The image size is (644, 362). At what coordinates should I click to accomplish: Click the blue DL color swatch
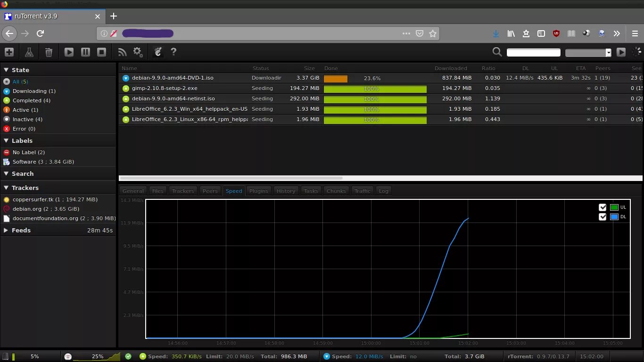coord(614,217)
